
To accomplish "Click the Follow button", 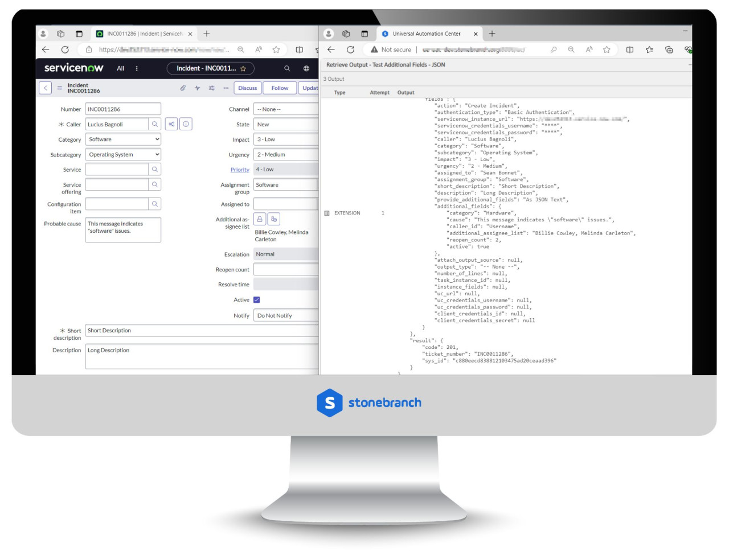I will [280, 88].
